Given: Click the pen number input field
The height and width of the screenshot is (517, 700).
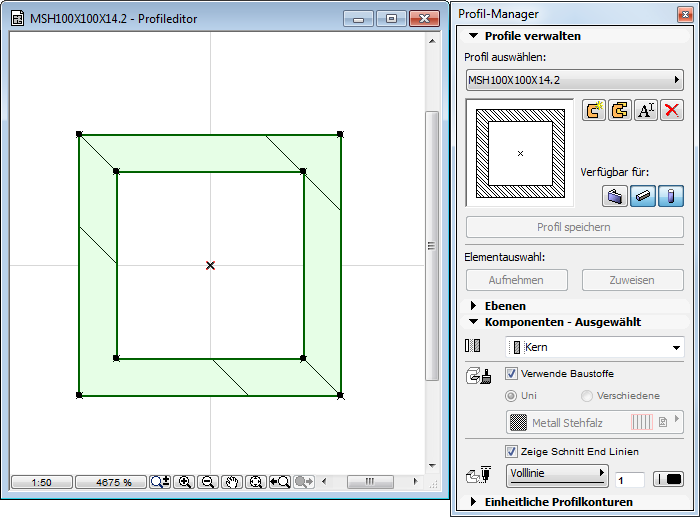Looking at the screenshot, I should pos(629,480).
